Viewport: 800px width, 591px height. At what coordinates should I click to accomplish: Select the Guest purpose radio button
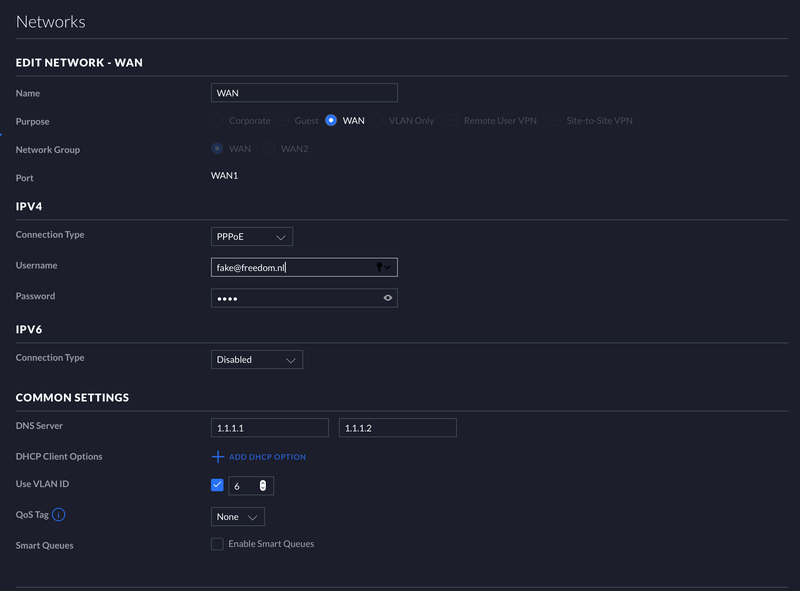pyautogui.click(x=283, y=120)
